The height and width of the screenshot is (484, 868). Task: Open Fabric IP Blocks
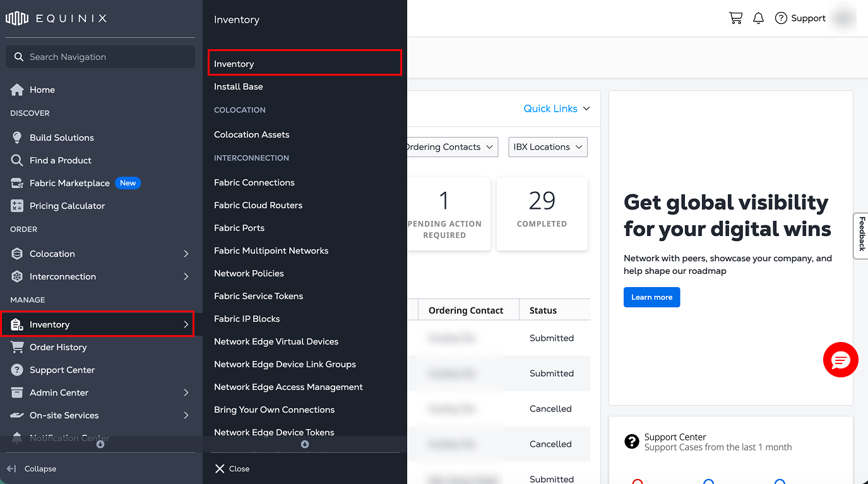(247, 319)
